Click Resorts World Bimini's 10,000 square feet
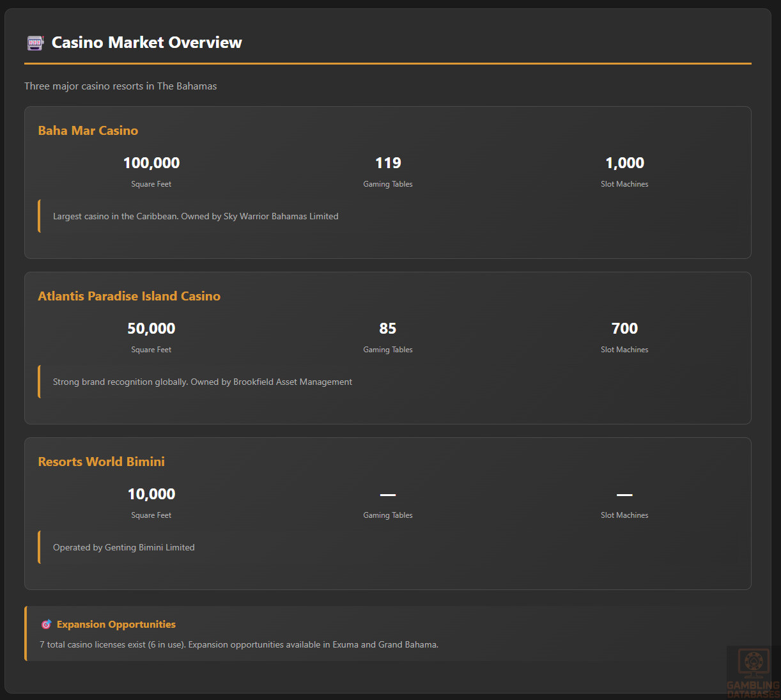781x700 pixels. (151, 494)
